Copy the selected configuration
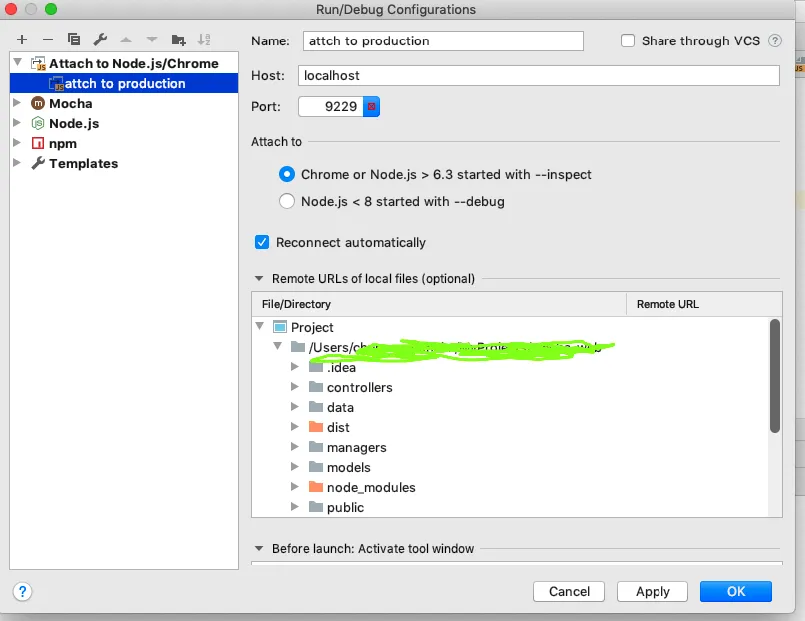805x621 pixels. 74,40
